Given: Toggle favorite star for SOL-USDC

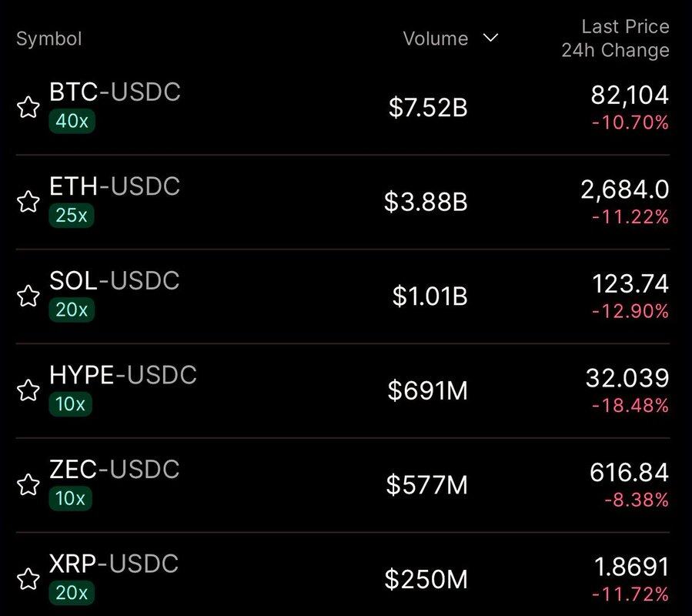Looking at the screenshot, I should point(28,296).
